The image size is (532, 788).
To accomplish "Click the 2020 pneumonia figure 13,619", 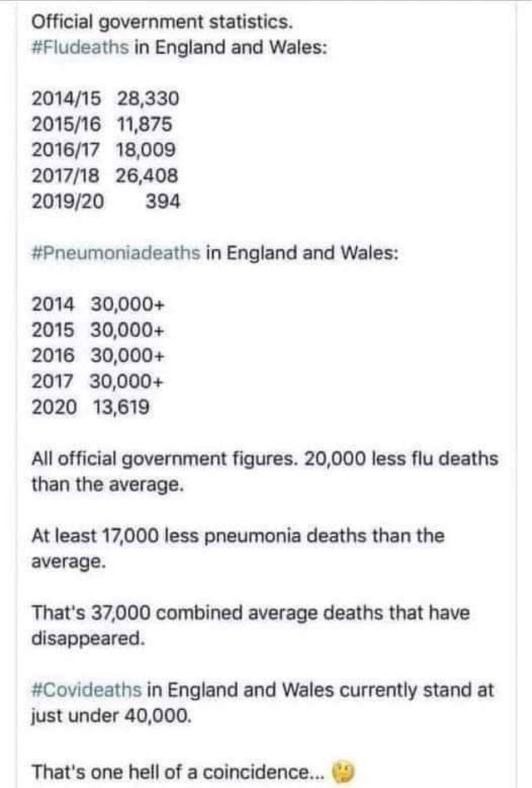I will click(x=121, y=407).
